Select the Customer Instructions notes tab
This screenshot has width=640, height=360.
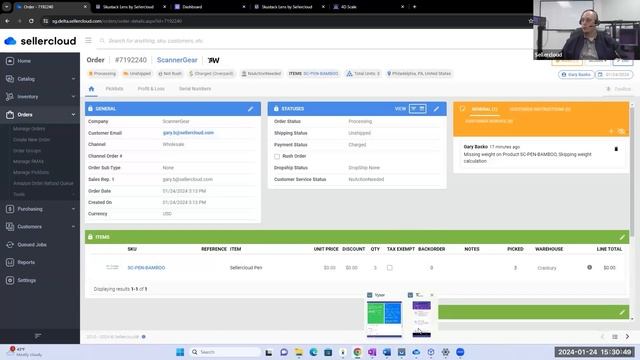(540, 109)
